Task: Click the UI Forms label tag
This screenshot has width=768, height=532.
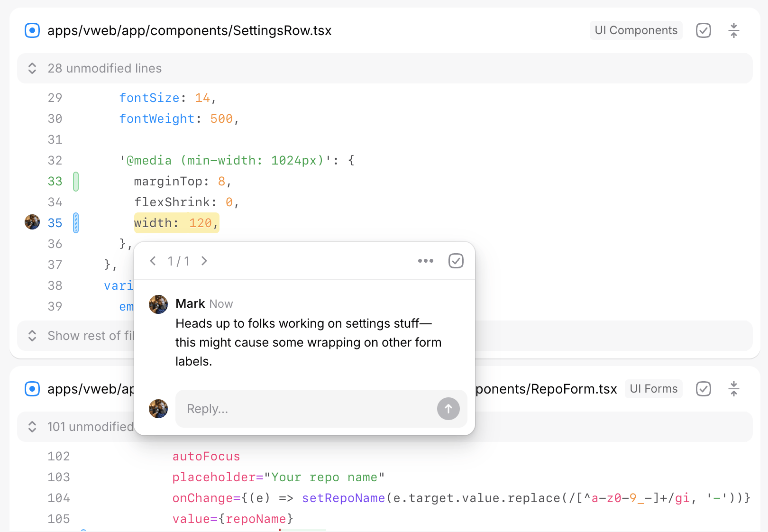Action: (653, 389)
